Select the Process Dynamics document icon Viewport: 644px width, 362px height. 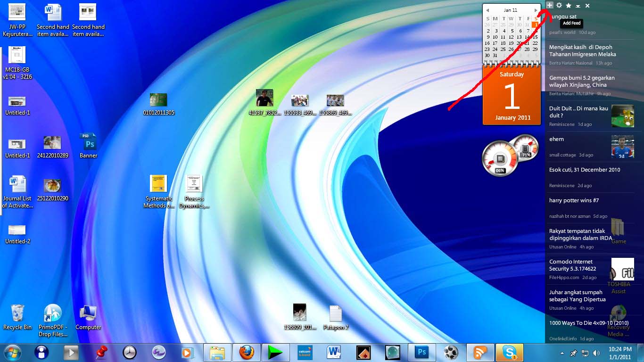[x=194, y=192]
